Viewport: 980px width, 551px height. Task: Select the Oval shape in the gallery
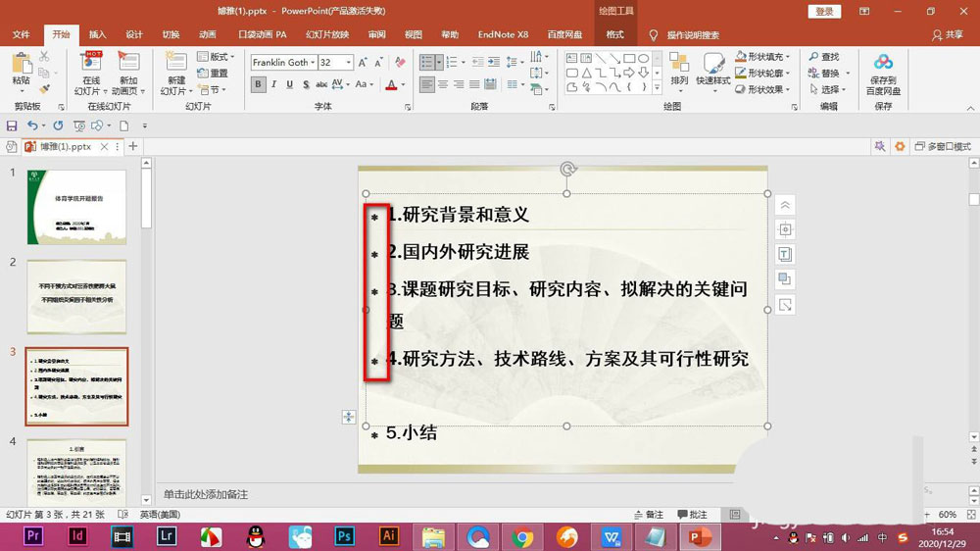tap(643, 58)
